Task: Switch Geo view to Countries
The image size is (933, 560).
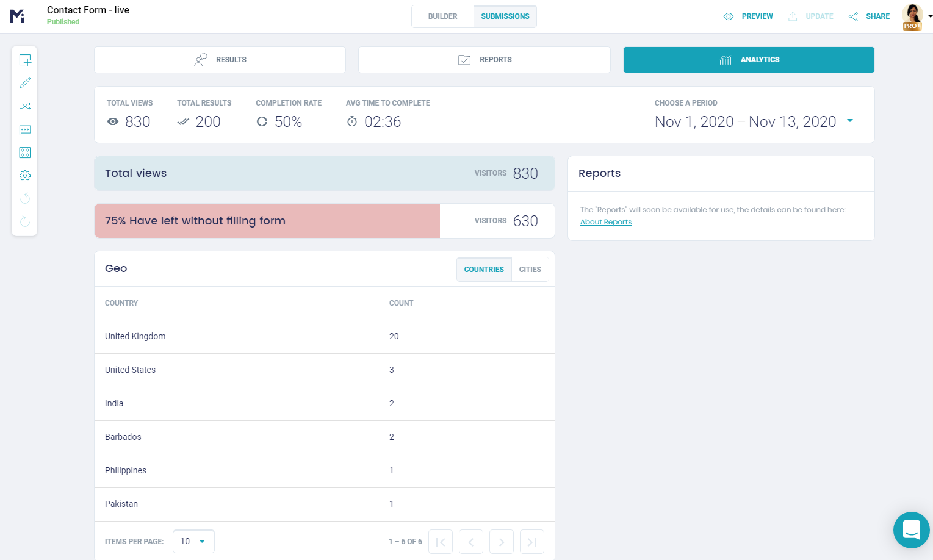Action: [484, 270]
